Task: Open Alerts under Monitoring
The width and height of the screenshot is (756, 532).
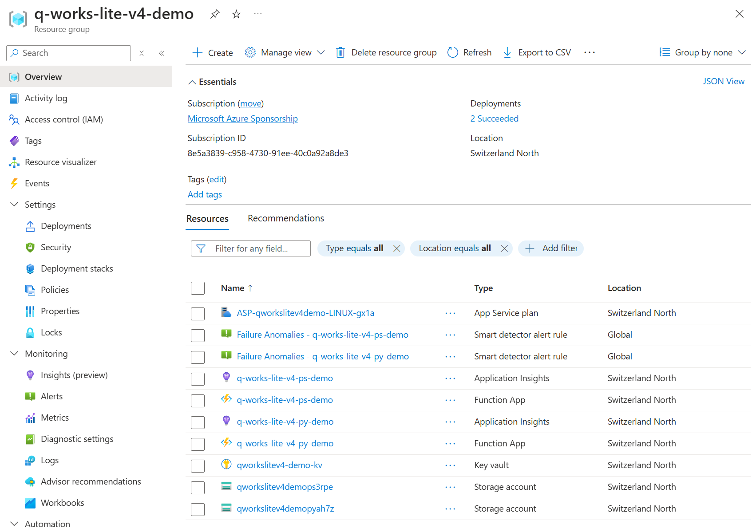Action: (x=52, y=396)
